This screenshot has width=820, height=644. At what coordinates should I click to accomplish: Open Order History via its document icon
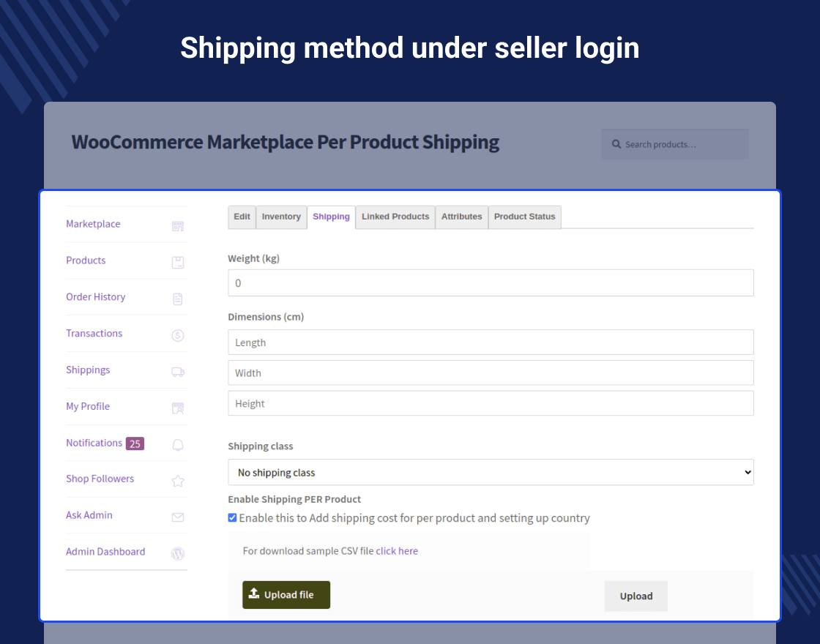[177, 299]
